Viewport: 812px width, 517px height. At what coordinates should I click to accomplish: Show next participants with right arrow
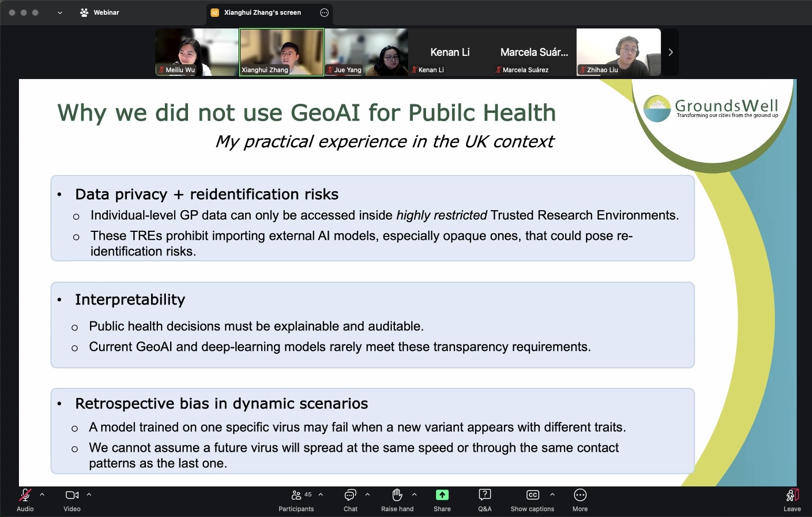[x=670, y=52]
